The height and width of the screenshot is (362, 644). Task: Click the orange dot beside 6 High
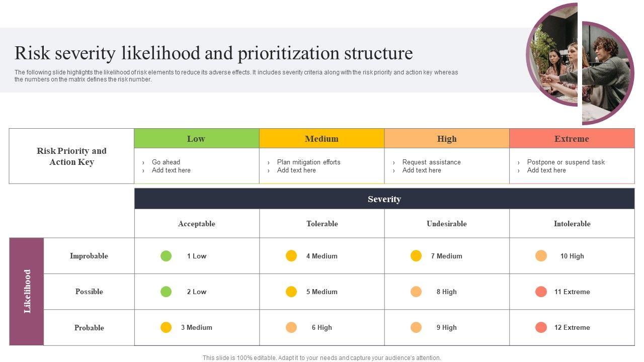pyautogui.click(x=291, y=327)
